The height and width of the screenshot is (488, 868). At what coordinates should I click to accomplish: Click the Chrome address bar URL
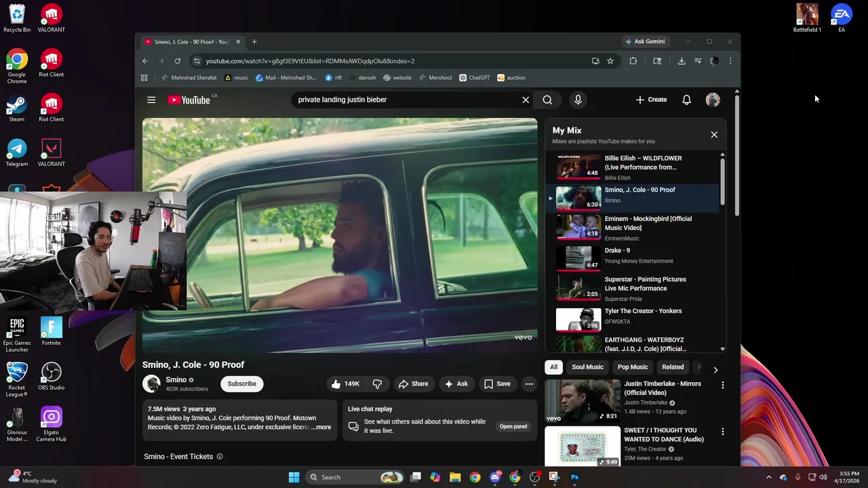(310, 61)
